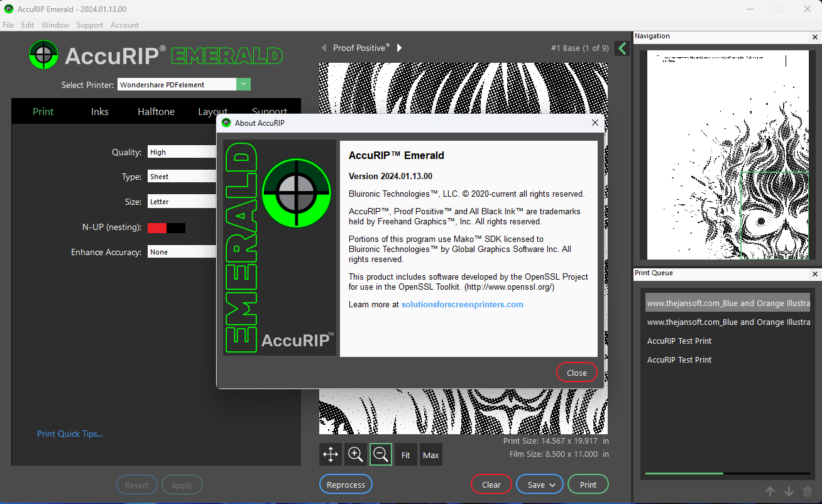Click #1 Base (1 of 9) label

click(x=579, y=48)
